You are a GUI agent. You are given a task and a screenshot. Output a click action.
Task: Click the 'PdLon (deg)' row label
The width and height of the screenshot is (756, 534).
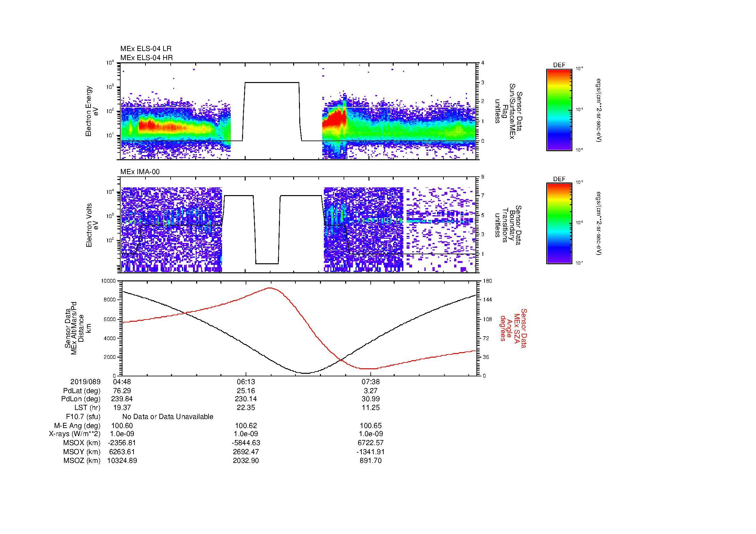81,399
